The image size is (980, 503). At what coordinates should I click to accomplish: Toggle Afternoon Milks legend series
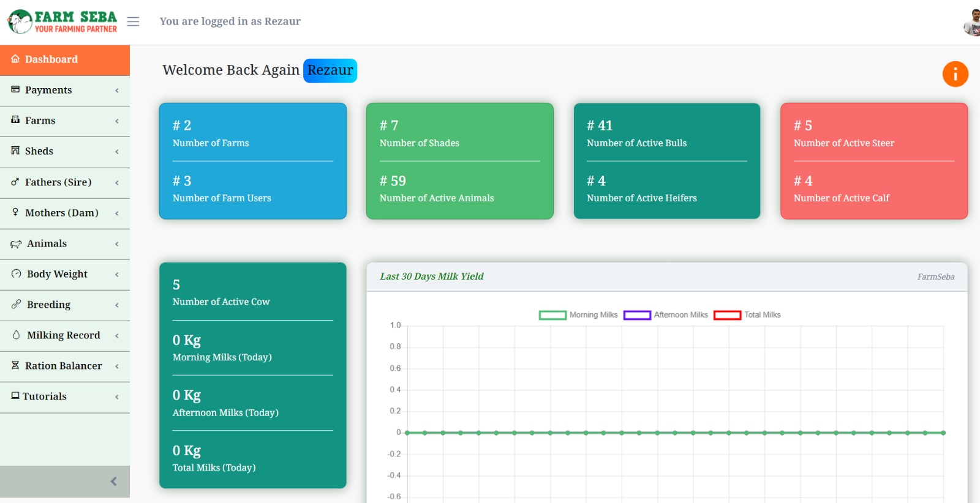pyautogui.click(x=666, y=315)
